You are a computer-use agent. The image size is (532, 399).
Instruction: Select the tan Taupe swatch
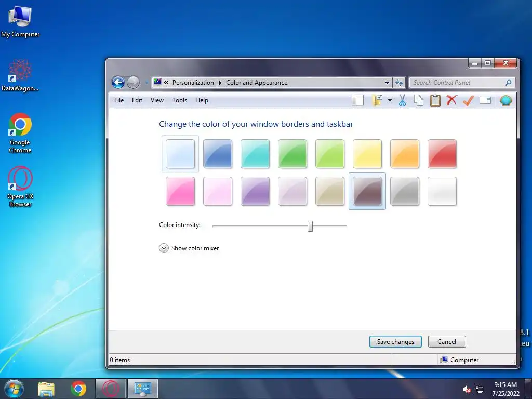coord(330,191)
